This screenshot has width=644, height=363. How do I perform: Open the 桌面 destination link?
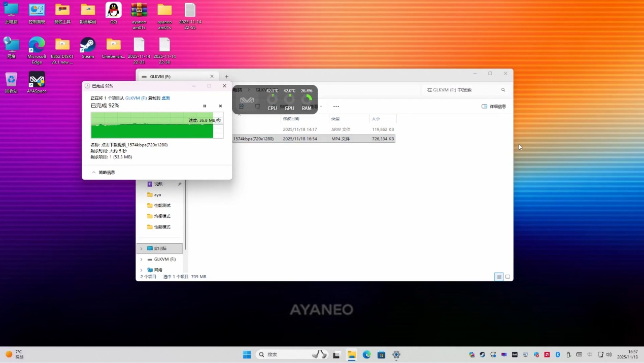(165, 98)
